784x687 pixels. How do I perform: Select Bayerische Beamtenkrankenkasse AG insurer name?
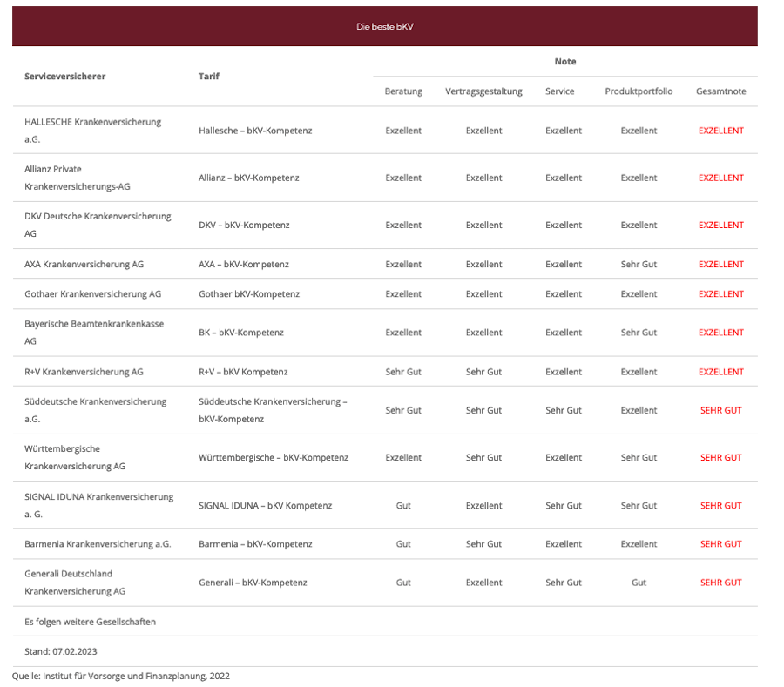pos(94,333)
